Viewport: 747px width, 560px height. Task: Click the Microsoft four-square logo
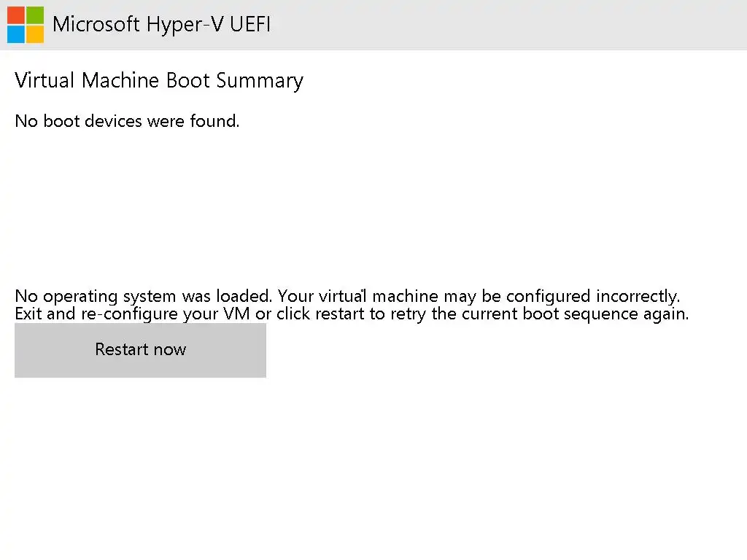click(26, 25)
